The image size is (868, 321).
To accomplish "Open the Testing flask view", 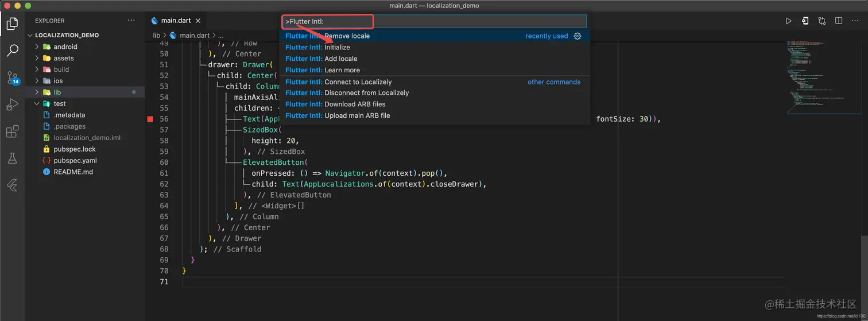I will pyautogui.click(x=12, y=158).
